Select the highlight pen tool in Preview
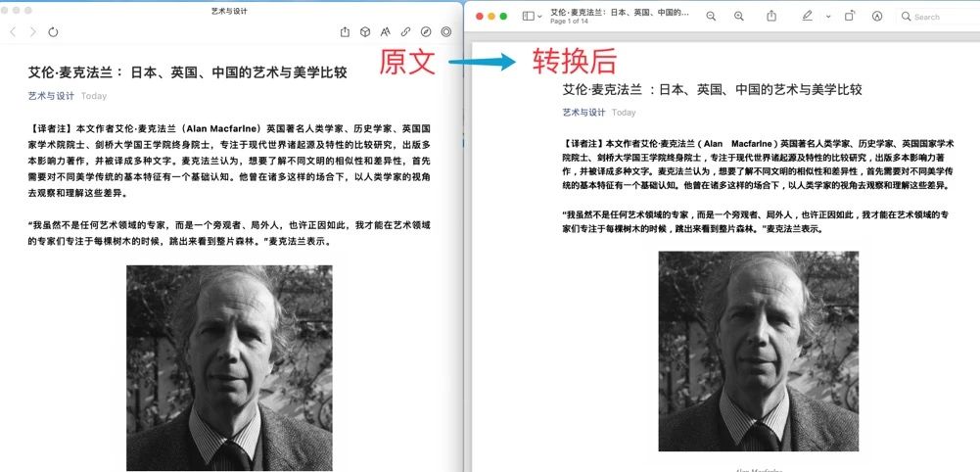Image resolution: width=980 pixels, height=472 pixels. click(807, 17)
